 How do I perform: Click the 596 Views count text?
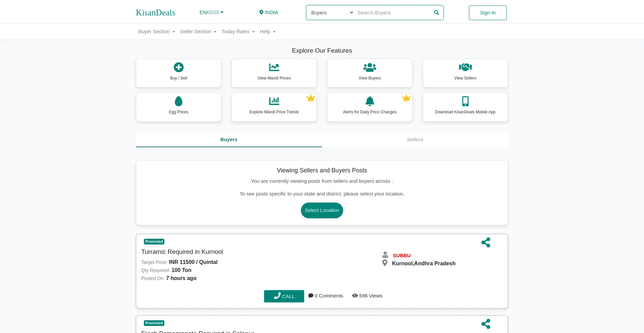tap(371, 296)
